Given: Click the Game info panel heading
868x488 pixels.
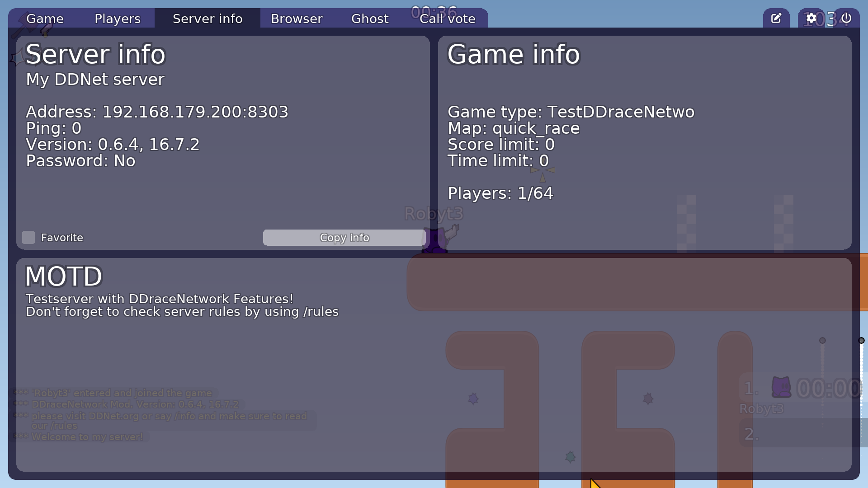Looking at the screenshot, I should pos(514,54).
